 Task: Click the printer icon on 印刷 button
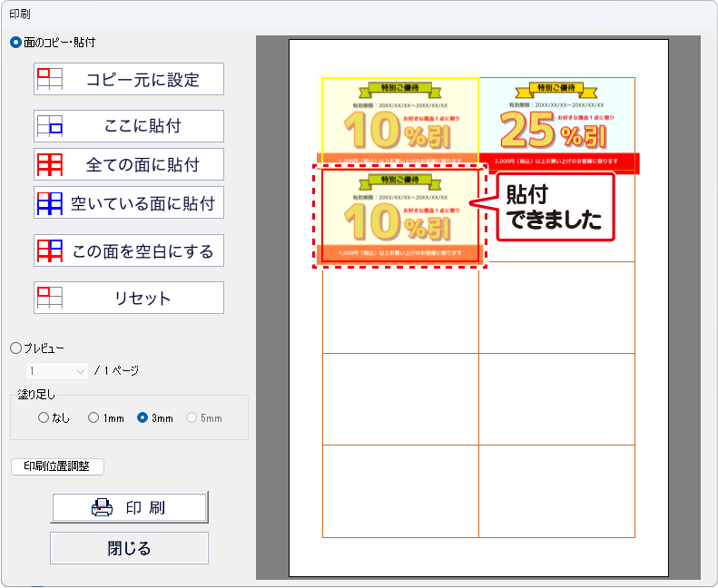point(103,508)
